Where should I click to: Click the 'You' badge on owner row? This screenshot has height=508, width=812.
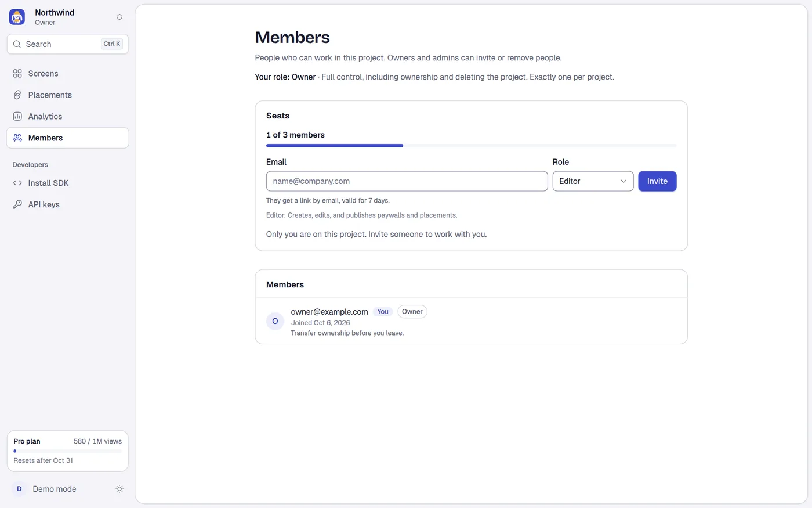pos(383,312)
